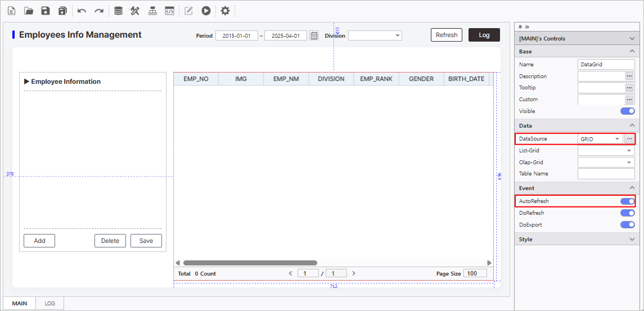Click the GENDER column header
644x311 pixels.
(421, 79)
